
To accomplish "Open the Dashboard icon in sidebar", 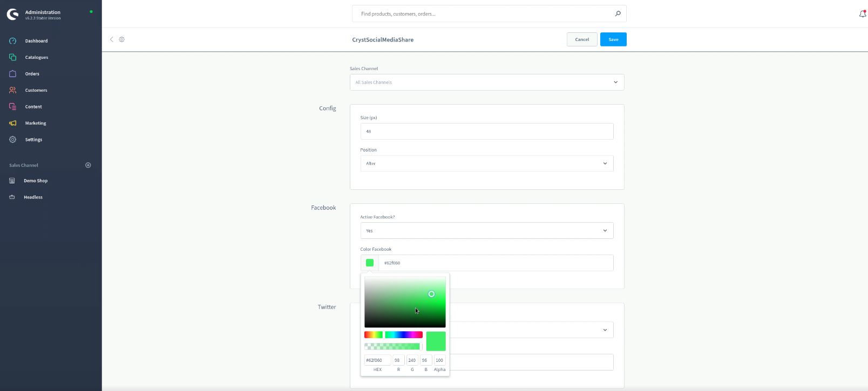I will [12, 41].
